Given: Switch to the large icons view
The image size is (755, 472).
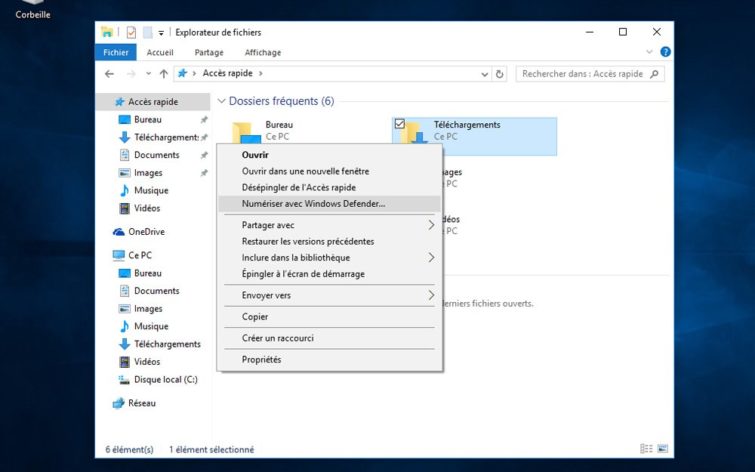Looking at the screenshot, I should coord(663,449).
